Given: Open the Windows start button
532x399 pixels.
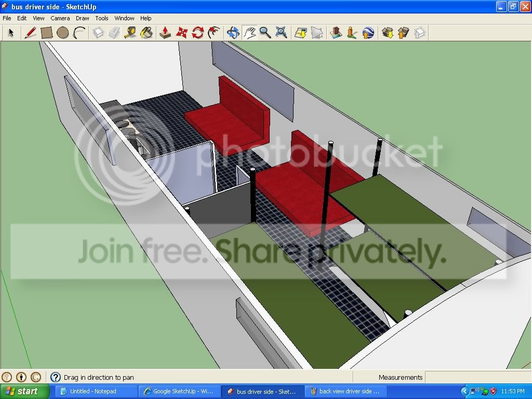Looking at the screenshot, I should point(25,392).
